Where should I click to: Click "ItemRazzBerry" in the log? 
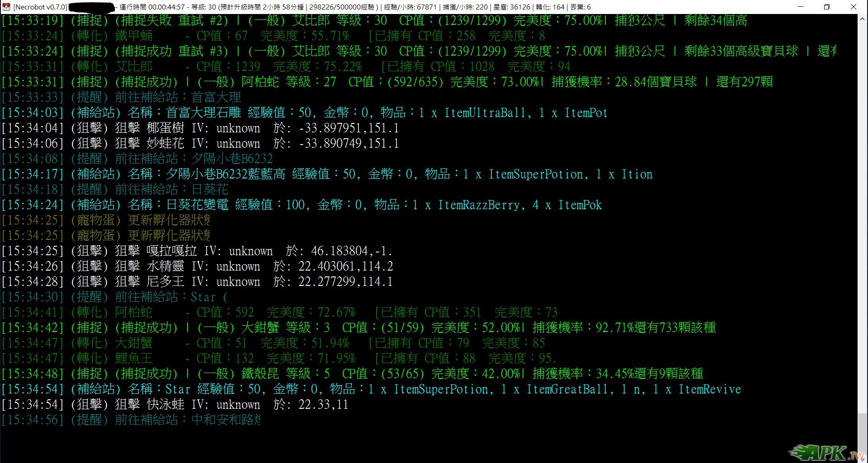point(479,205)
